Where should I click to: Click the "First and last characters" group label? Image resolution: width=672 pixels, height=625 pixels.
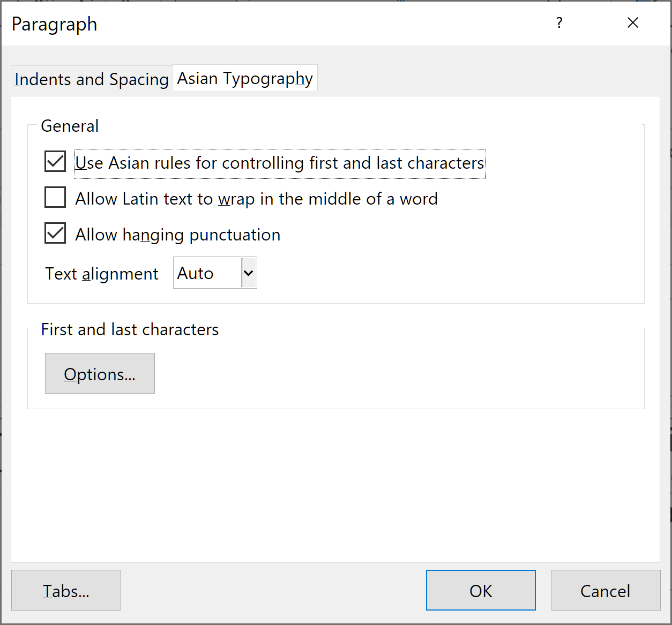click(x=130, y=329)
